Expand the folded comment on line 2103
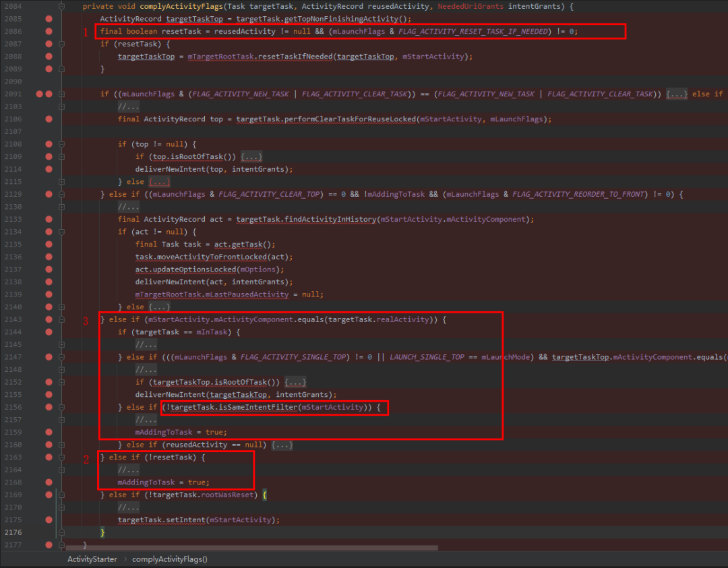728x568 pixels. 128,106
